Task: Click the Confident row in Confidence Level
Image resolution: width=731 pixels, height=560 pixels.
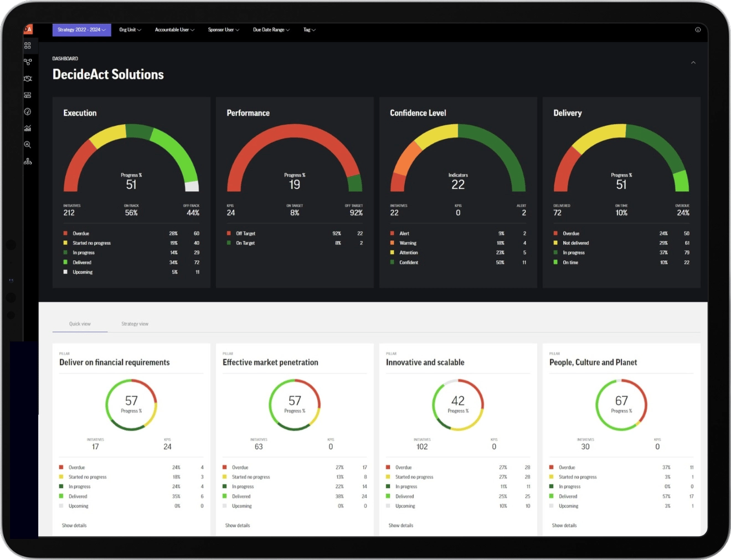Action: pyautogui.click(x=458, y=263)
